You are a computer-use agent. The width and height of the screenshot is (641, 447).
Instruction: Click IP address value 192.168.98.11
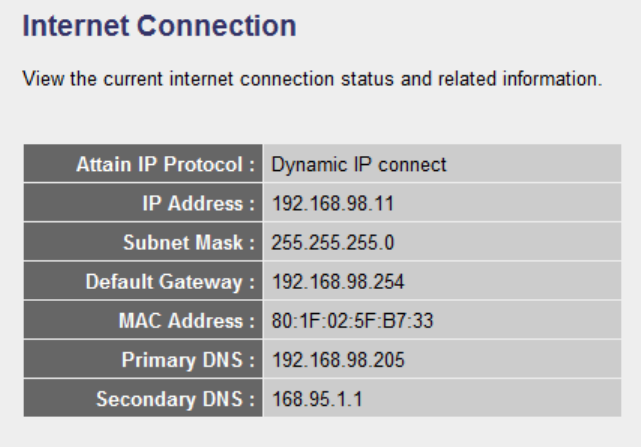coord(333,203)
